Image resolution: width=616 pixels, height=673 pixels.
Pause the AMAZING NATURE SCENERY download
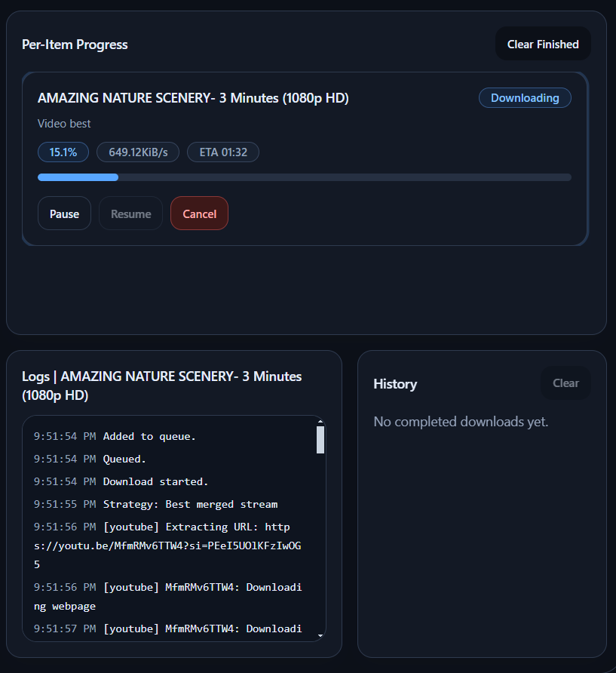pyautogui.click(x=64, y=213)
